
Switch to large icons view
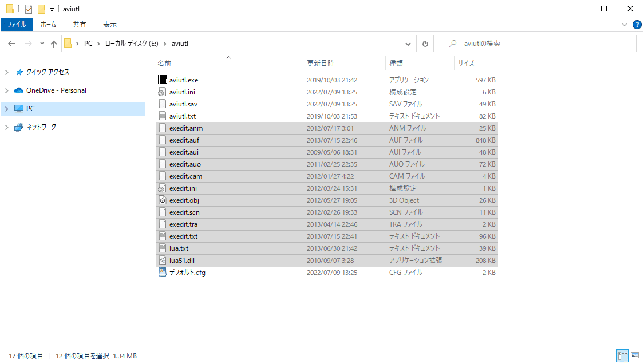pyautogui.click(x=635, y=356)
